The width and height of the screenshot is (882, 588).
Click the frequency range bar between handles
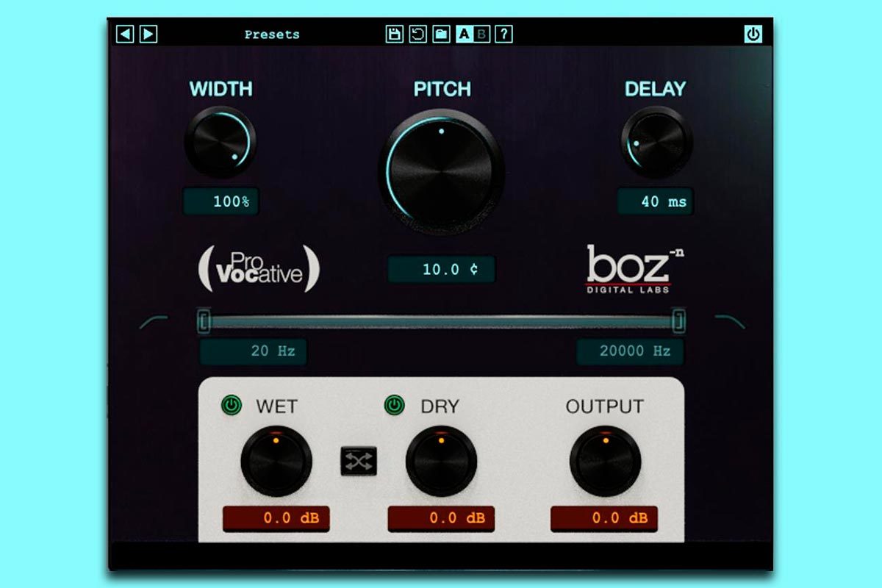(x=442, y=321)
